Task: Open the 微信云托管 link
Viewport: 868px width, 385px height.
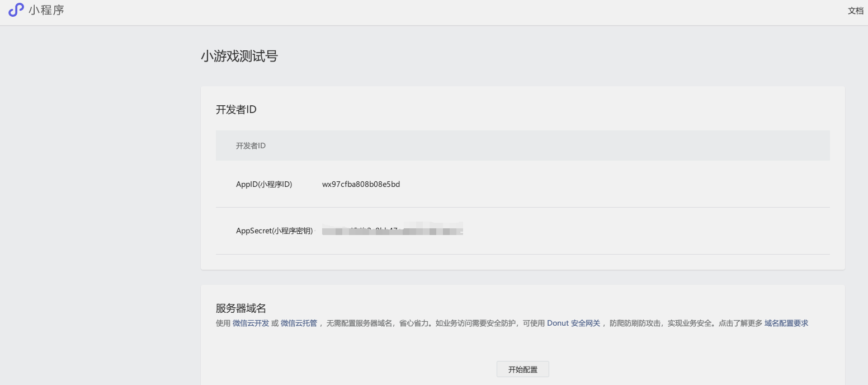Action: point(299,323)
